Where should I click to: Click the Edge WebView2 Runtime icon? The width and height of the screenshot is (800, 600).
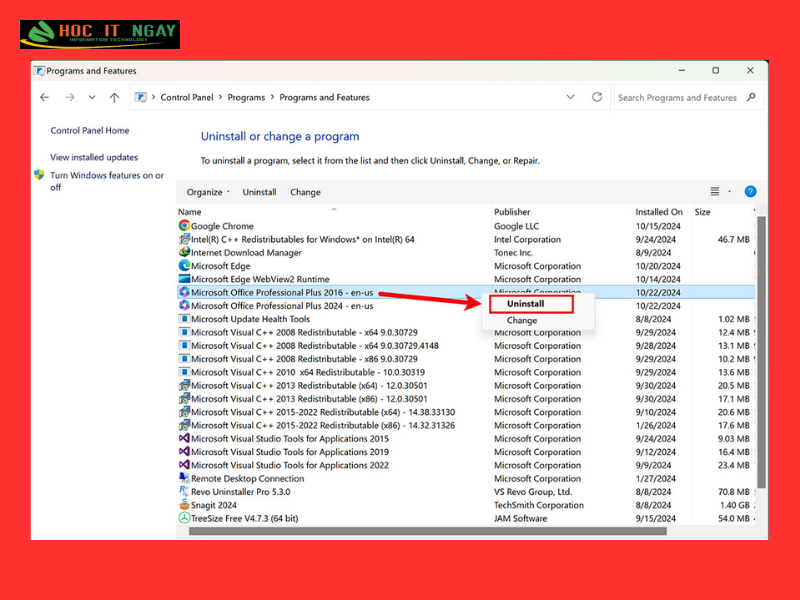(x=184, y=279)
